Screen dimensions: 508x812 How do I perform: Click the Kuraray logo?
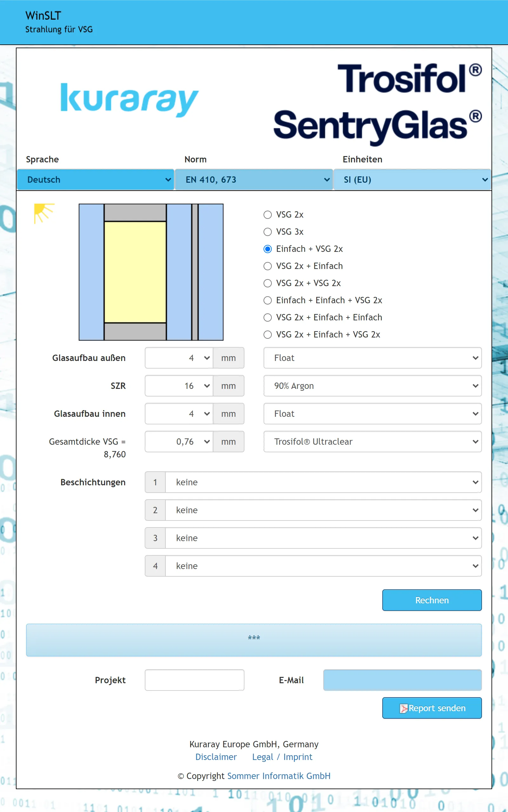pos(129,100)
